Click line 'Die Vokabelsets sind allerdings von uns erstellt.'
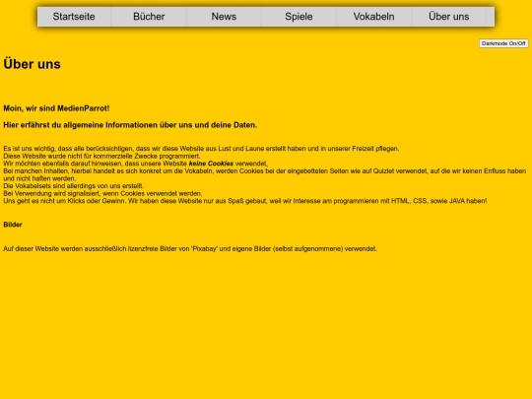Viewport: 532px width, 399px height. click(x=73, y=186)
